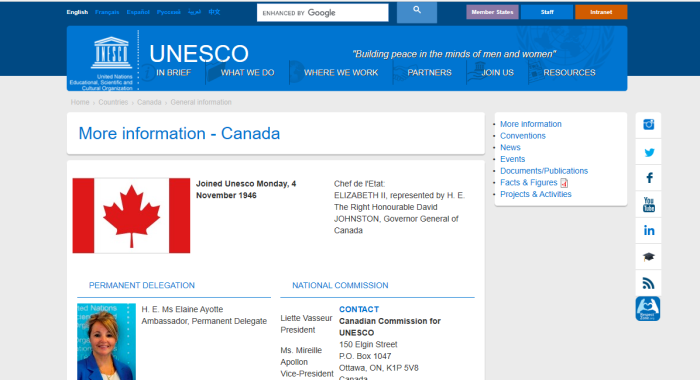Open UNESCO LinkedIn page icon
The image size is (700, 380).
tap(649, 230)
